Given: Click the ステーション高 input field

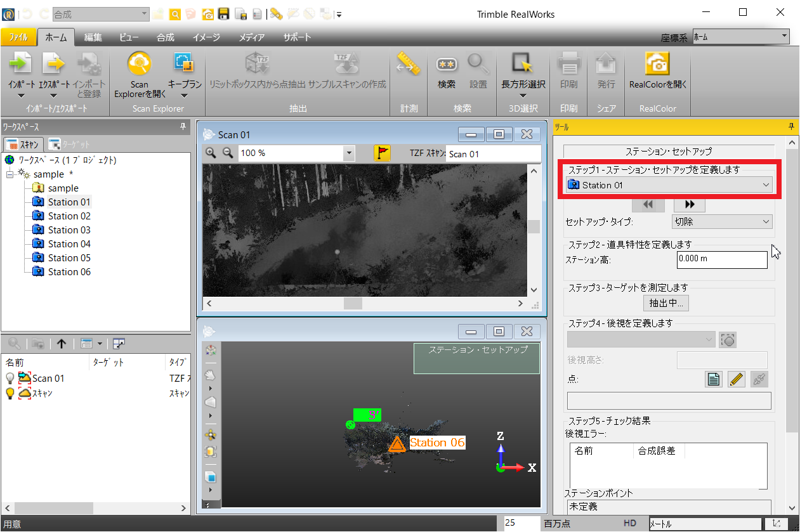Looking at the screenshot, I should click(x=722, y=259).
